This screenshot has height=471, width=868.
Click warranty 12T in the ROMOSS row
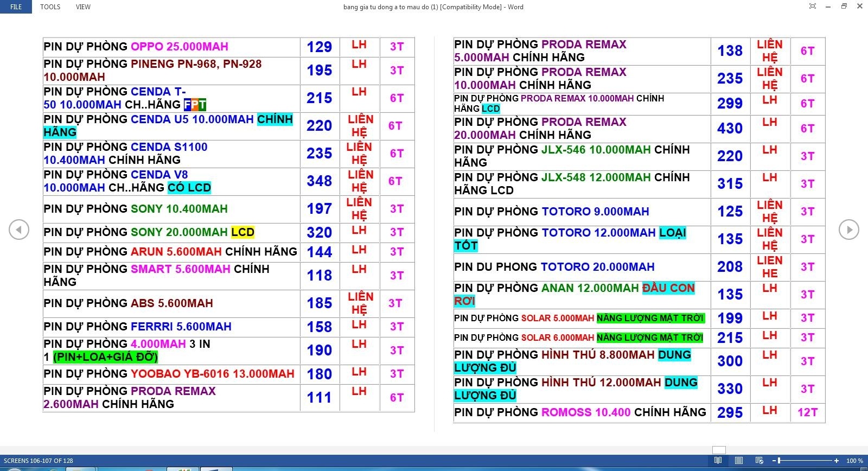tap(807, 412)
